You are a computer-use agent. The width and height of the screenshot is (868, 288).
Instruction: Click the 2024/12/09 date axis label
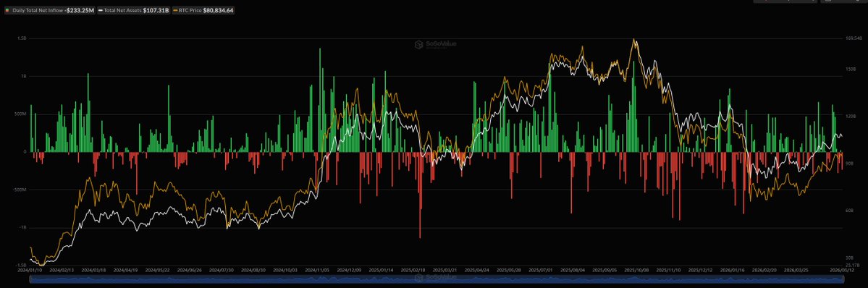[349, 271]
